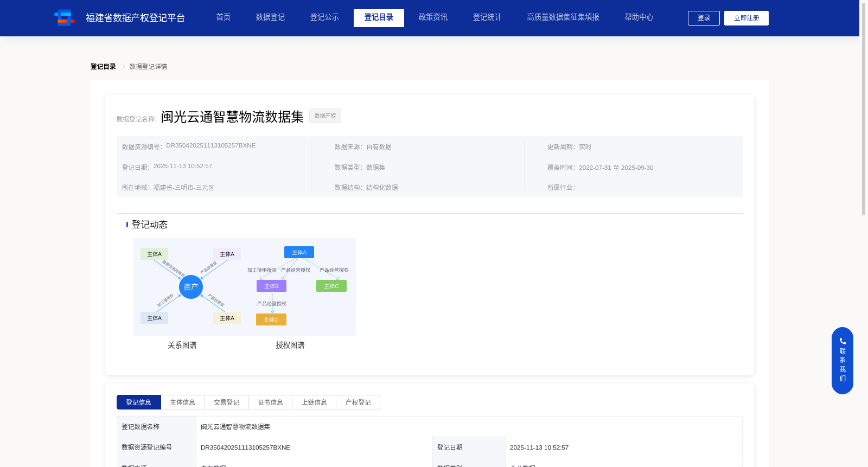Click the 数据来源 value 自有数据

click(379, 147)
